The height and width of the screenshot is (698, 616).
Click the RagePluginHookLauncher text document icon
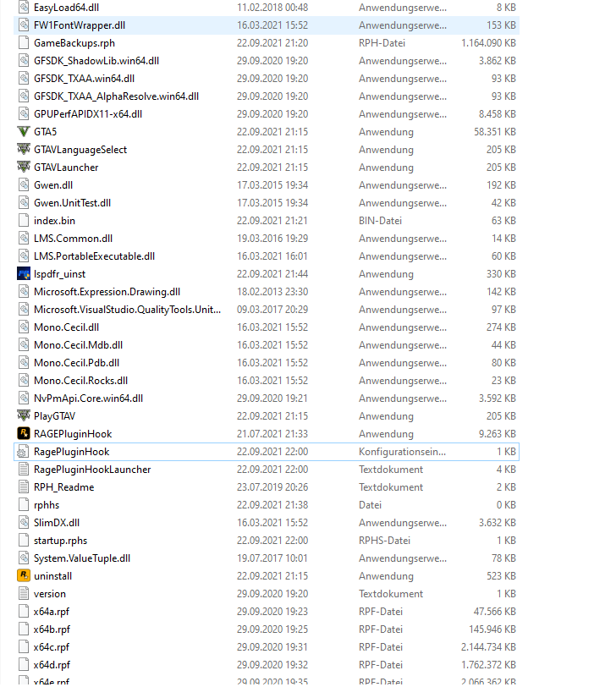pyautogui.click(x=24, y=470)
